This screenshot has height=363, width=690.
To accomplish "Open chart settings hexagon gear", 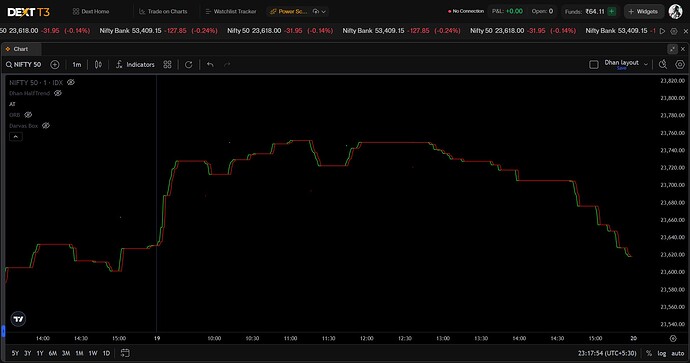I will tap(680, 65).
